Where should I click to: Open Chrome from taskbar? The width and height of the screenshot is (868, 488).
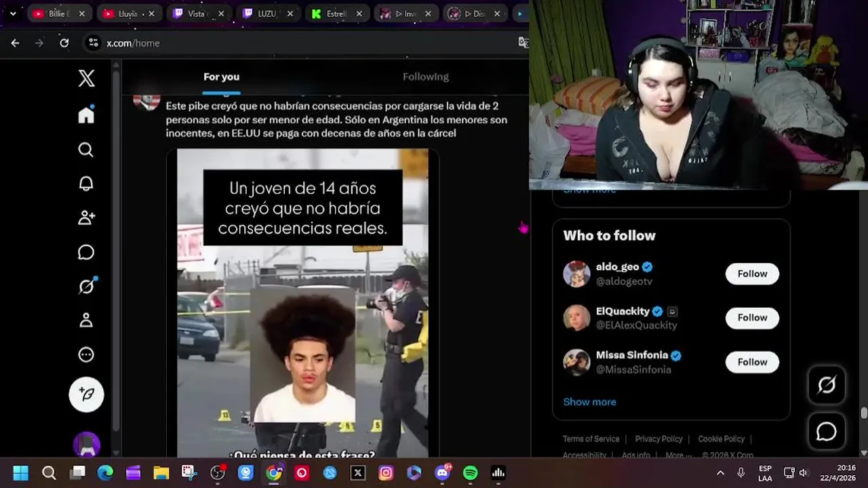274,473
